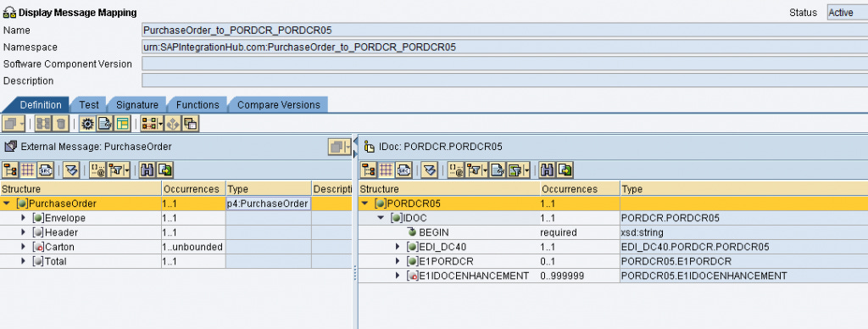Expand the E1IDOCENHANCEMENT segment

(x=398, y=276)
